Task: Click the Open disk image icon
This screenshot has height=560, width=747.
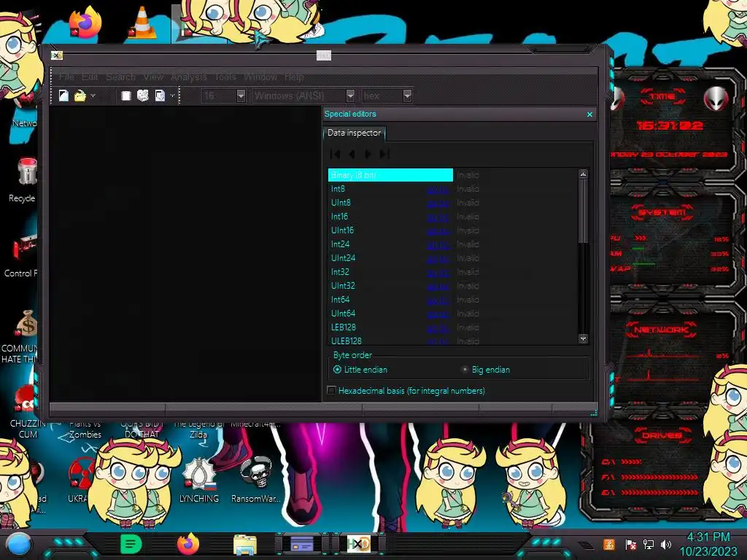Action: (160, 96)
